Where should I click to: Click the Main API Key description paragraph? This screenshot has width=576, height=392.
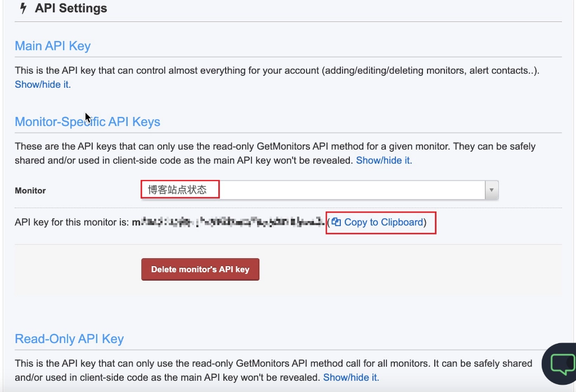pyautogui.click(x=277, y=71)
